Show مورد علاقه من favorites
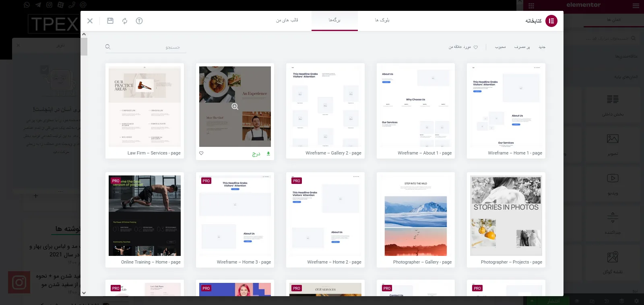Screen dimensions: 644x305 pos(463,47)
